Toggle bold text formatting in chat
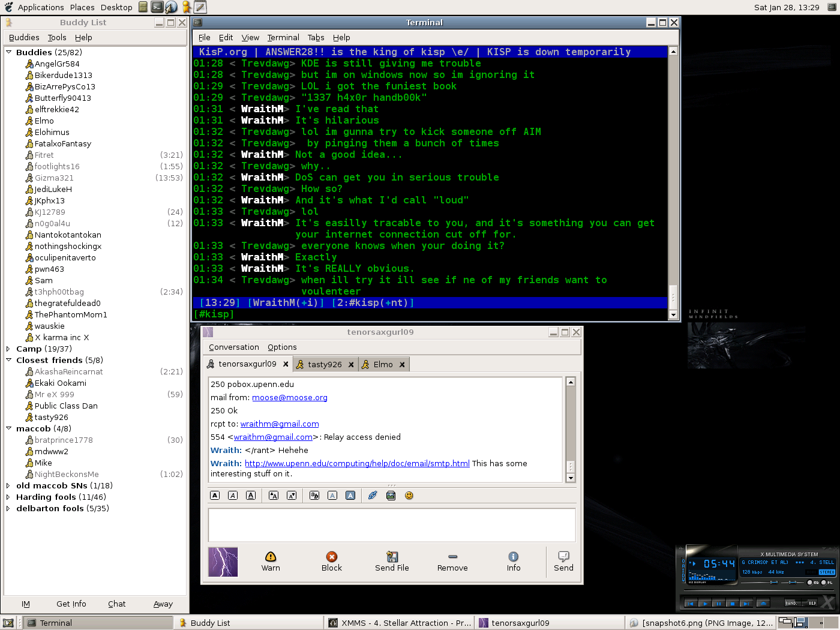This screenshot has height=630, width=840. (215, 496)
